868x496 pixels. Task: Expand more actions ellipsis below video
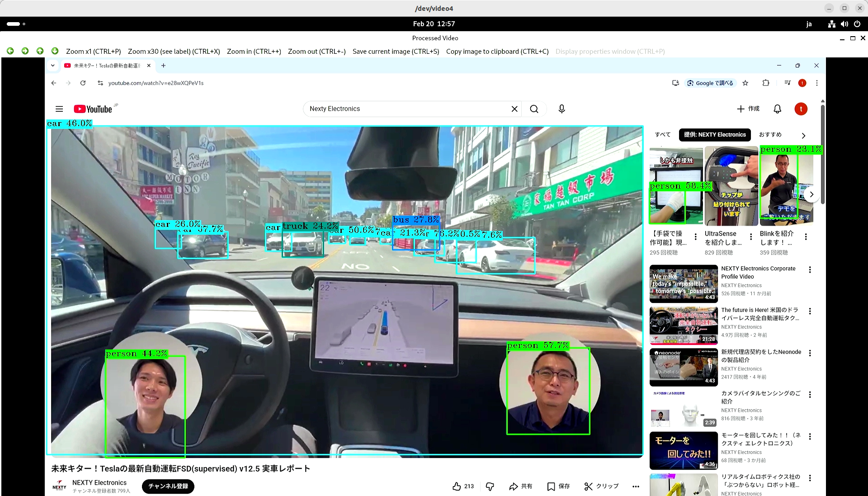tap(636, 487)
